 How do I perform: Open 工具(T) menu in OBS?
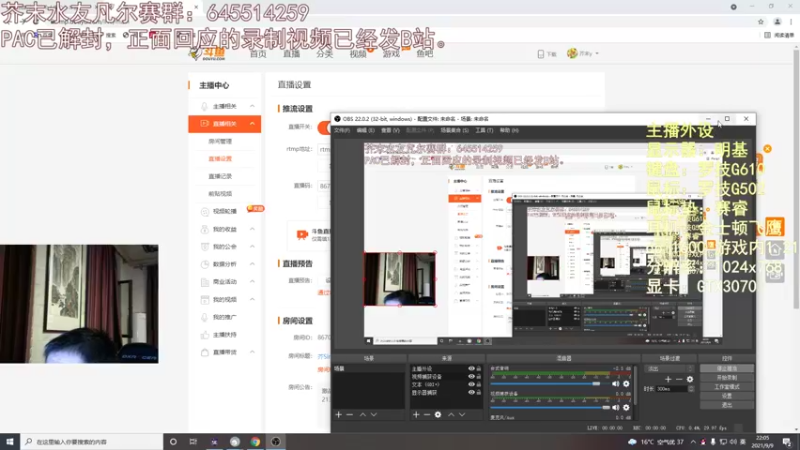coord(484,131)
